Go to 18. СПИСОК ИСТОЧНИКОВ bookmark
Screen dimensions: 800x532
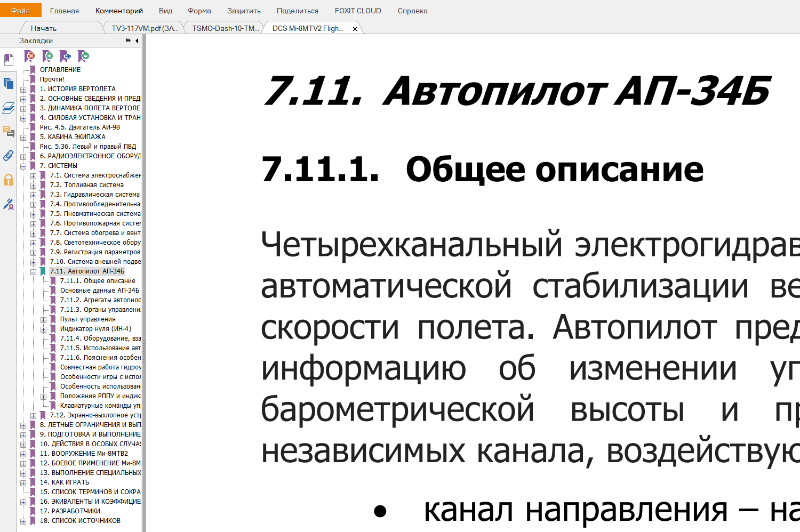(80, 521)
